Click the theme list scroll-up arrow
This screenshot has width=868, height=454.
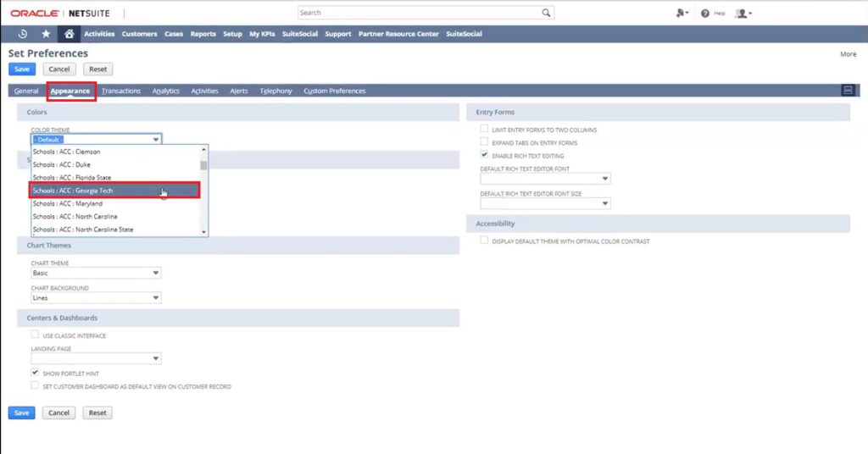[x=203, y=149]
